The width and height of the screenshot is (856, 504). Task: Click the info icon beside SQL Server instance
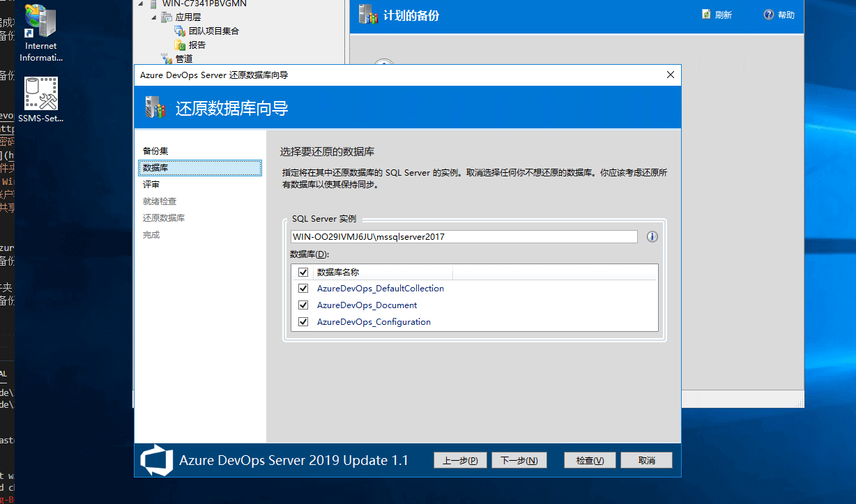point(652,237)
